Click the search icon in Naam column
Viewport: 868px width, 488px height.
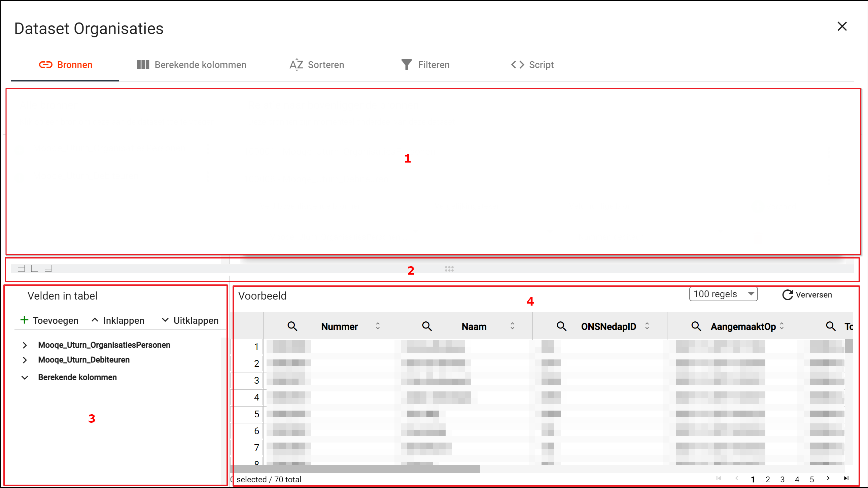click(x=427, y=326)
